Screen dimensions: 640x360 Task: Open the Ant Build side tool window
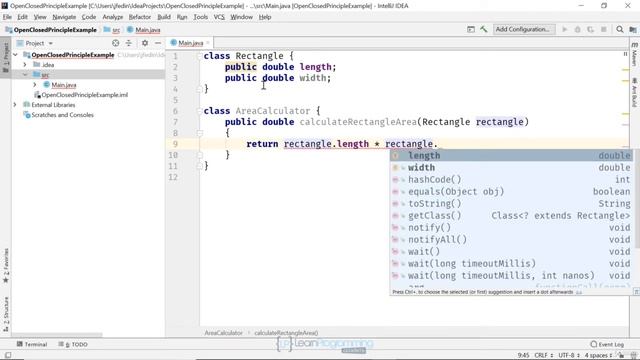point(634,92)
